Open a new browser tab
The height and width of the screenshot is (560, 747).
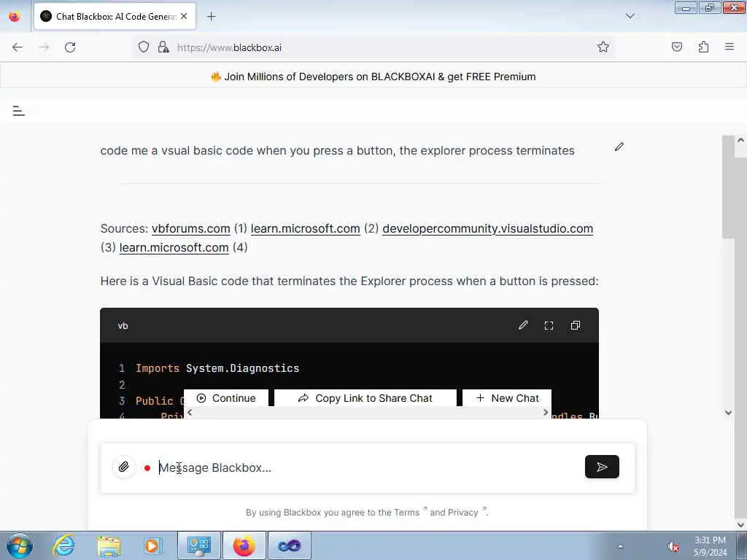(x=211, y=17)
